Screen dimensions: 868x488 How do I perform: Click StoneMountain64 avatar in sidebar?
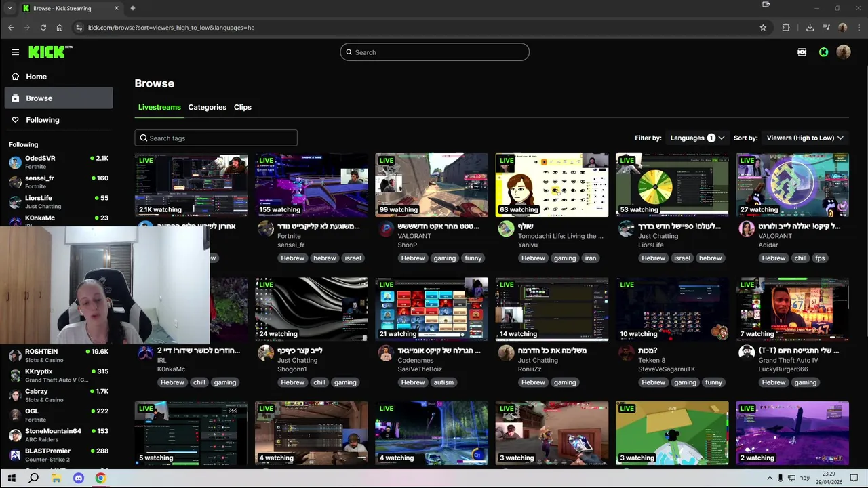point(15,435)
